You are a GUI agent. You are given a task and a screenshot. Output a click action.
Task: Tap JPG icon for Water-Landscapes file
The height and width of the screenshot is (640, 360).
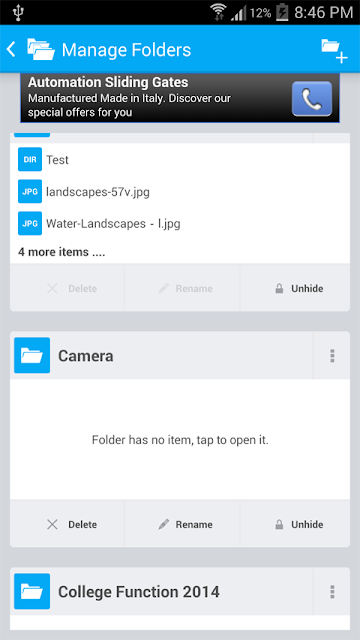(30, 223)
